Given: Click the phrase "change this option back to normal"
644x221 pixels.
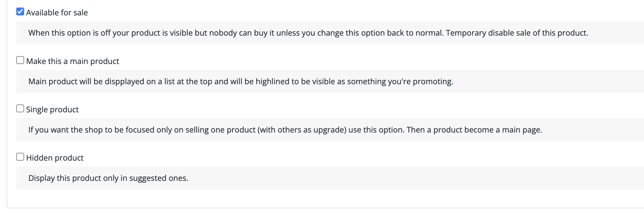Looking at the screenshot, I should [x=380, y=33].
